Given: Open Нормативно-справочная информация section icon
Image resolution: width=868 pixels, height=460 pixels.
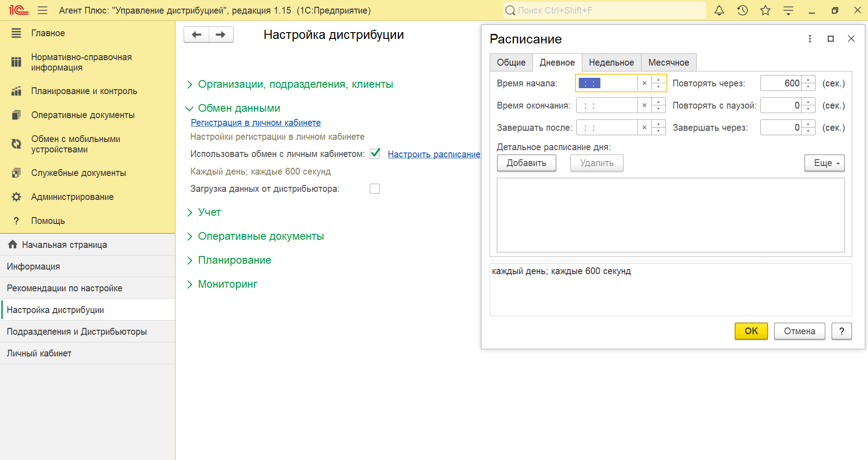Looking at the screenshot, I should (x=16, y=62).
